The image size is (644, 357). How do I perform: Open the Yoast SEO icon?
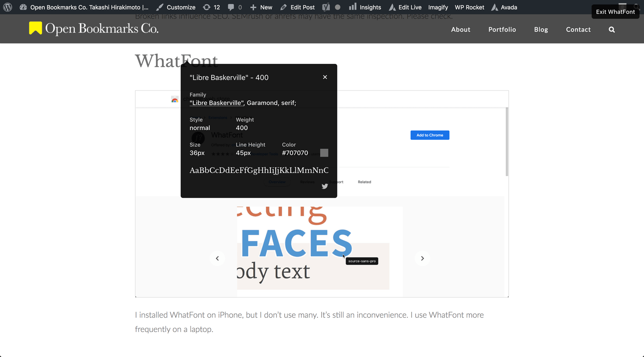(326, 7)
